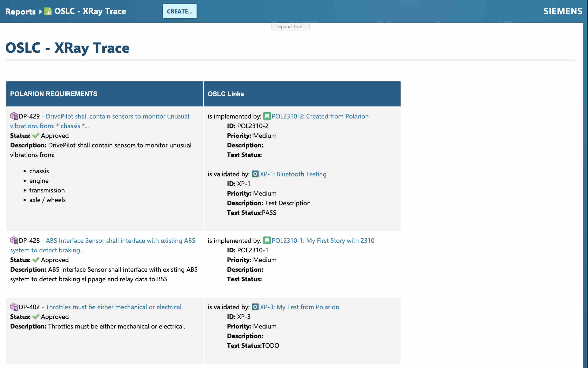The width and height of the screenshot is (588, 368).
Task: Click the OSLC - XRay Trace page title
Action: [67, 48]
